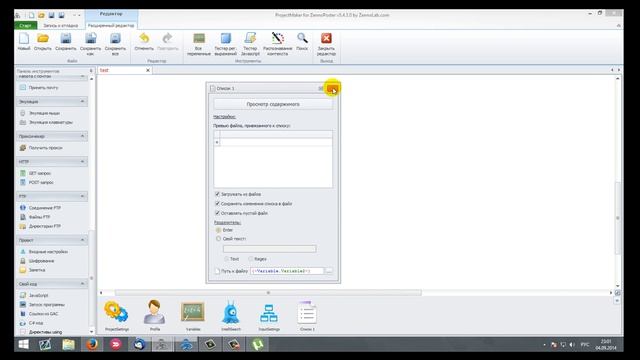Open the Все переменные tool
This screenshot has width=640, height=360.
pos(199,44)
